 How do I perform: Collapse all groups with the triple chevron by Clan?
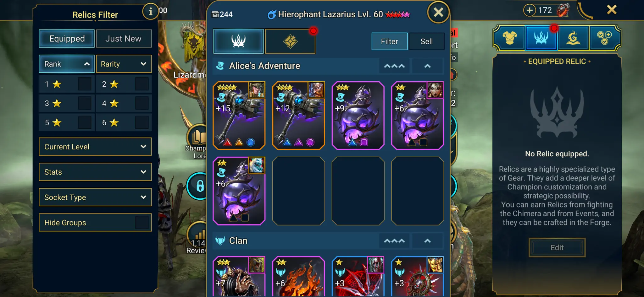point(394,241)
